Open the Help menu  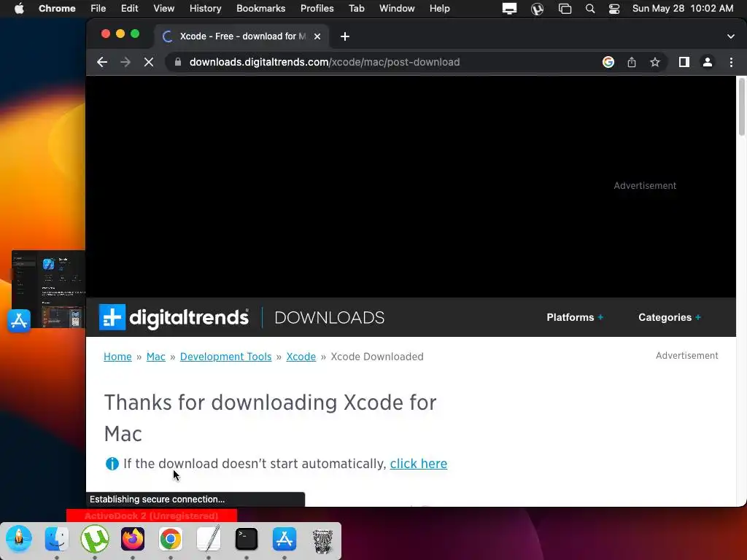tap(439, 9)
